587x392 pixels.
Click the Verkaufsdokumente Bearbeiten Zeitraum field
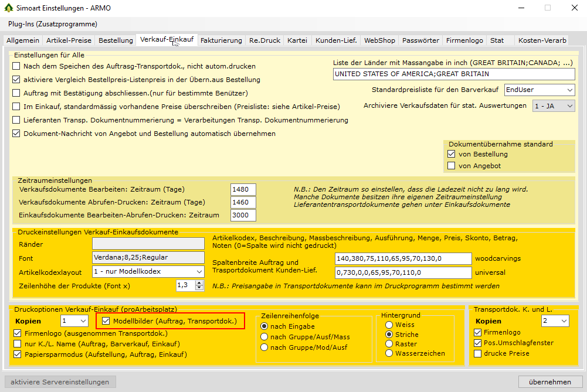coord(243,189)
